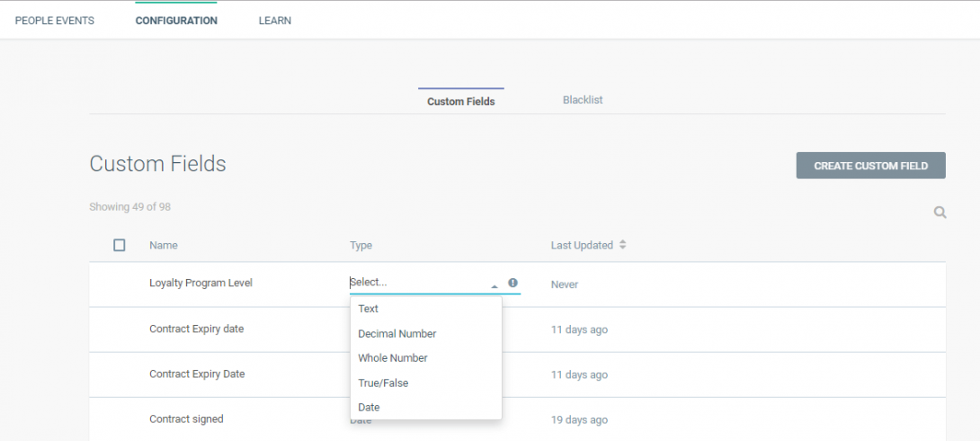
Task: Tick the select-all checkbox in header
Action: point(120,245)
